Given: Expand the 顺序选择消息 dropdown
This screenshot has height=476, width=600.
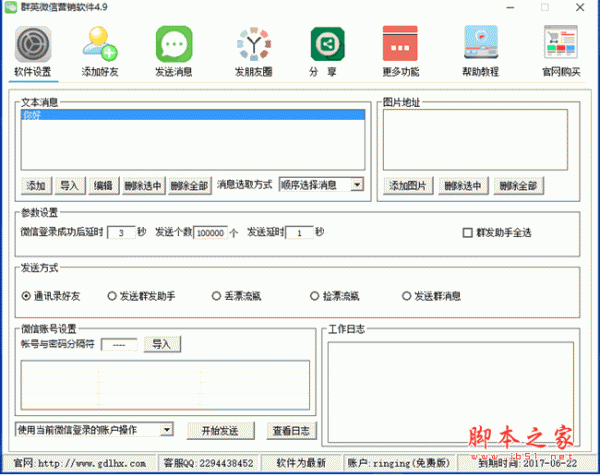Looking at the screenshot, I should coord(357,185).
